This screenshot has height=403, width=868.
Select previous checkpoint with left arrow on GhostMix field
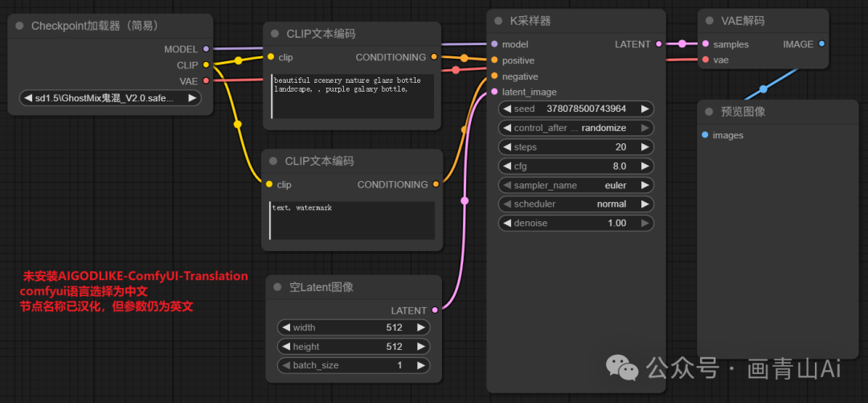[x=27, y=98]
